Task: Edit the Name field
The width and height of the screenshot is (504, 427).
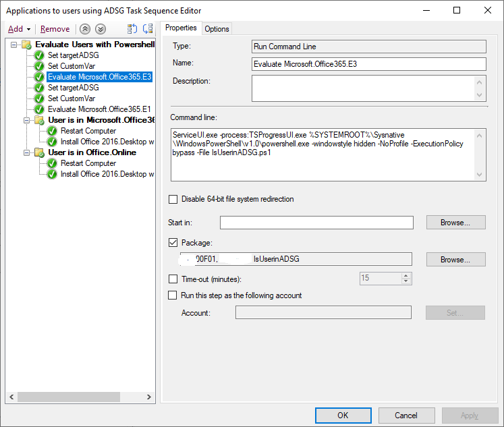Action: [x=368, y=64]
